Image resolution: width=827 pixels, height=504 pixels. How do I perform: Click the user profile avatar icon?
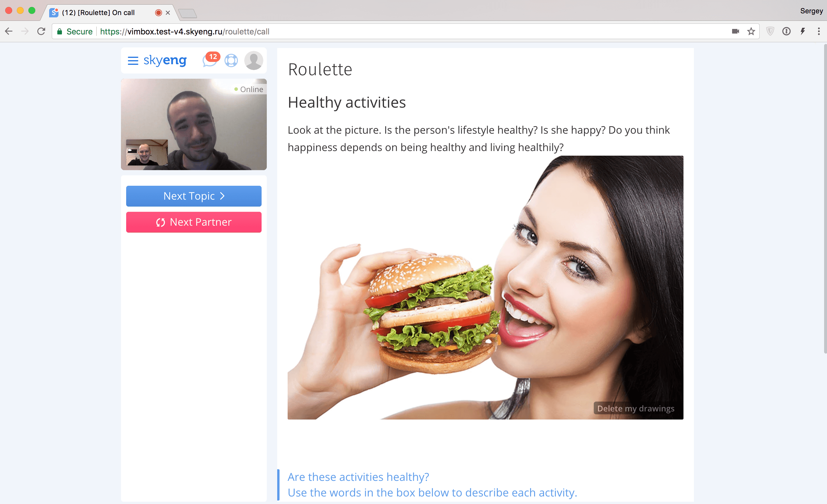[x=252, y=60]
